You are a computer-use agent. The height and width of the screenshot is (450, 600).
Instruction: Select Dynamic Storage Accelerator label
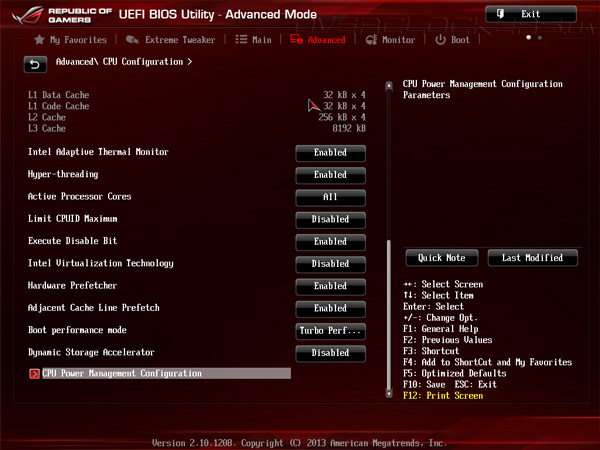point(91,352)
